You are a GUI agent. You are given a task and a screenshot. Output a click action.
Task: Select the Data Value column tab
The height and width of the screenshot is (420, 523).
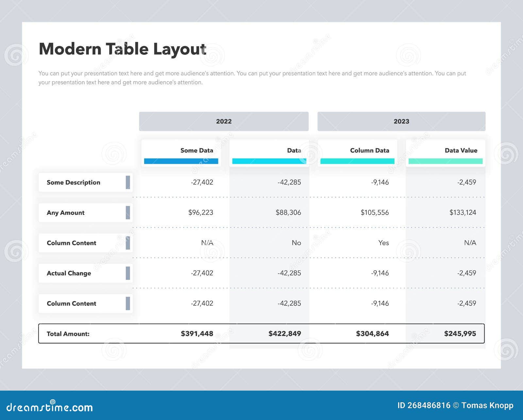pyautogui.click(x=461, y=151)
